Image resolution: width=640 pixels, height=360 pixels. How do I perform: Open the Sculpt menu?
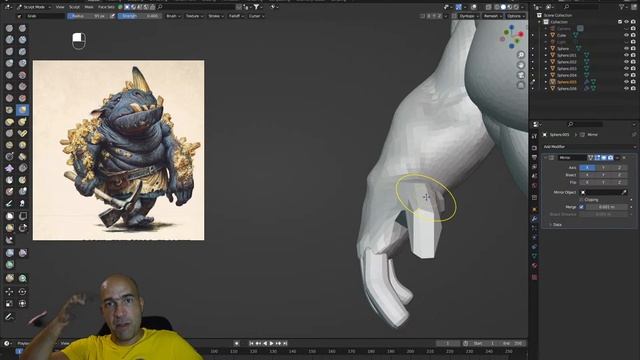coord(74,7)
